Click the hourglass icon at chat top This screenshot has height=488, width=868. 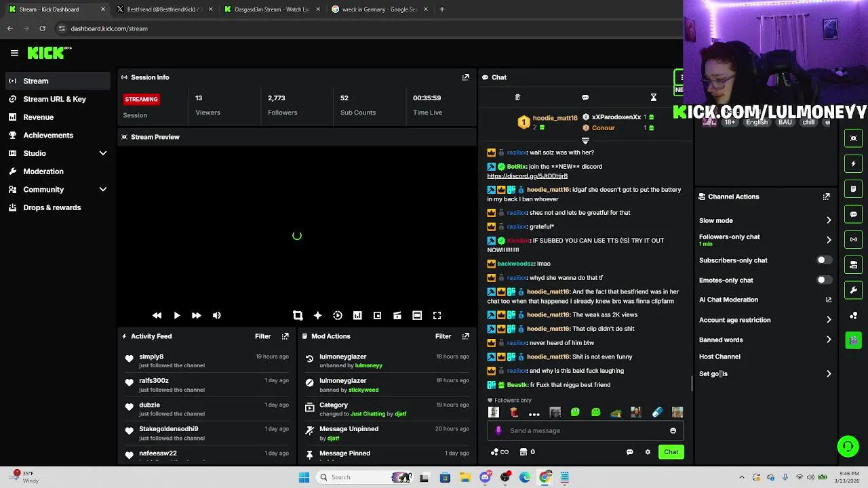tap(654, 98)
